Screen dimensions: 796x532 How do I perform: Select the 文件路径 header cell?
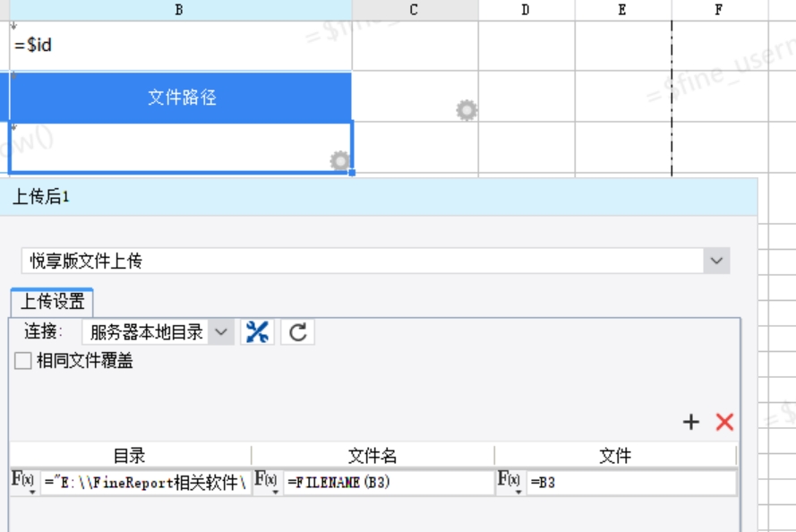click(x=181, y=97)
